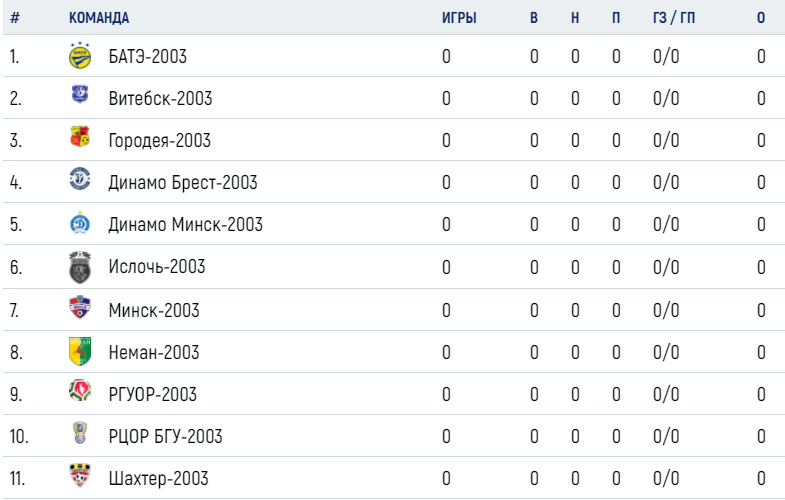This screenshot has width=785, height=500.
Task: Open the Ислочь-2003 grey shield logo
Action: 80,267
